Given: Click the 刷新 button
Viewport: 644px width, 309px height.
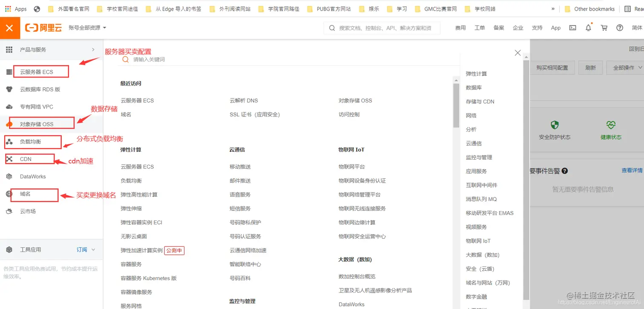Looking at the screenshot, I should 590,67.
